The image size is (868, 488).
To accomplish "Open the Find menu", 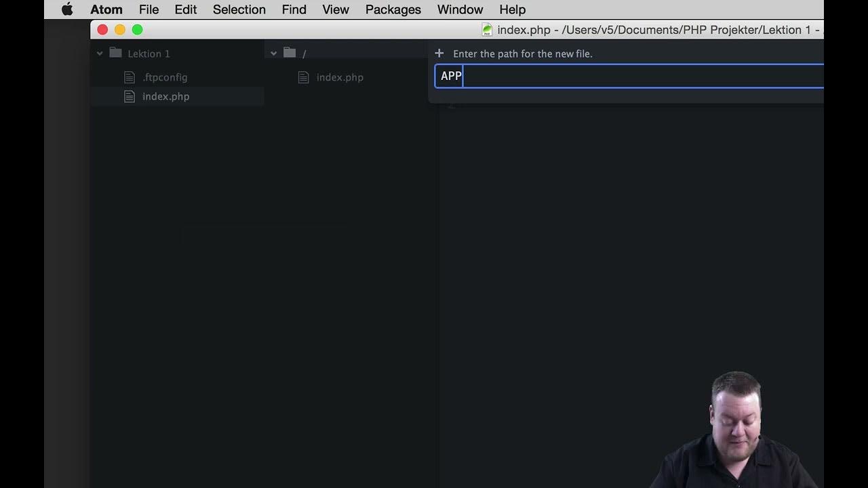I will click(294, 9).
